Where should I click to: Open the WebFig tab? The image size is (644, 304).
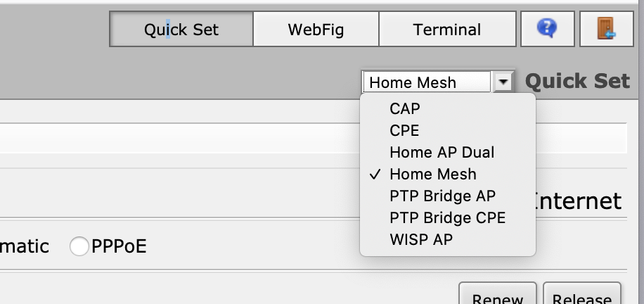click(316, 30)
